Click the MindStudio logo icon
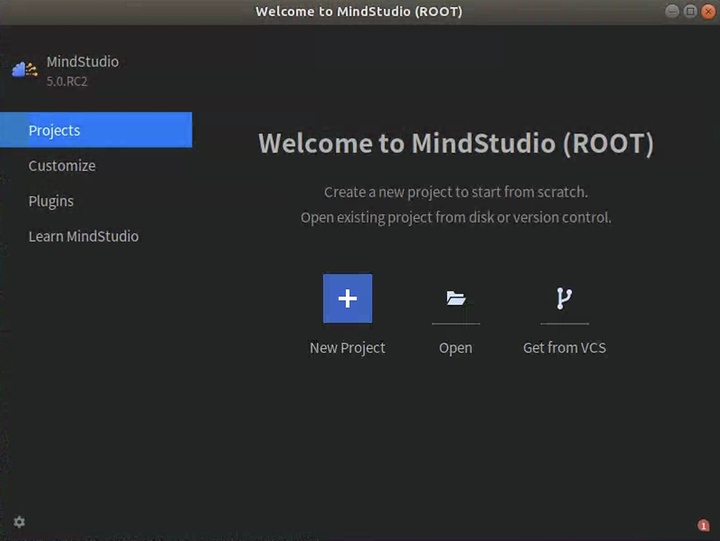This screenshot has height=541, width=720. pyautogui.click(x=24, y=69)
